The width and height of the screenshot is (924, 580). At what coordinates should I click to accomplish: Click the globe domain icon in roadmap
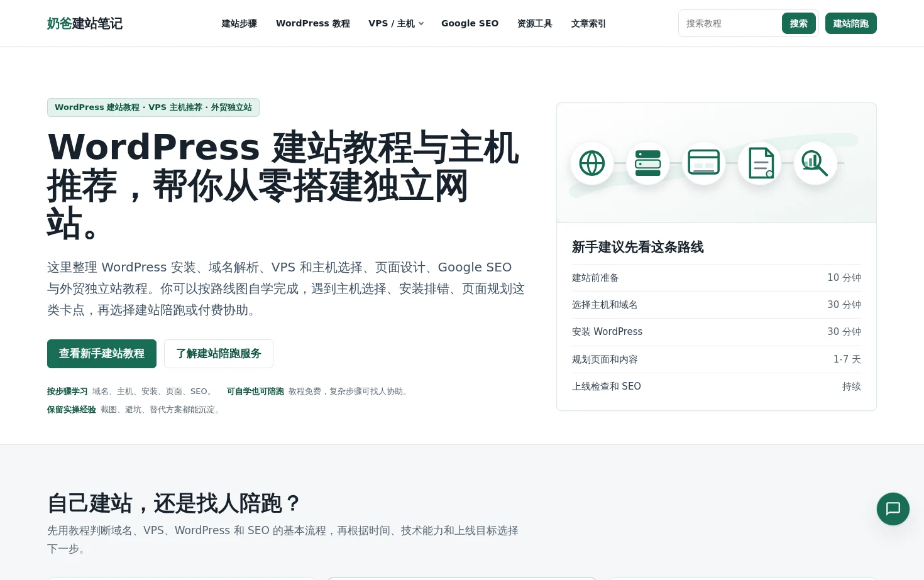tap(592, 163)
